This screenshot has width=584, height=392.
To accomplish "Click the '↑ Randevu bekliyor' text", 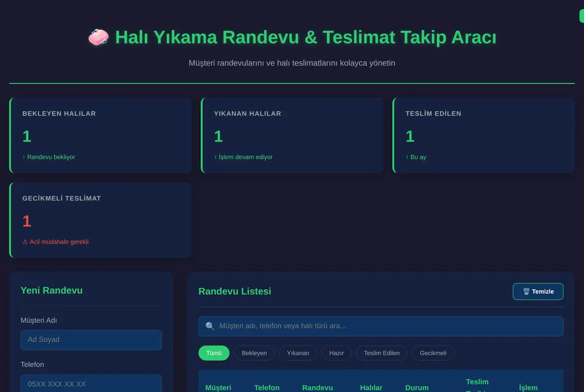I will point(49,157).
